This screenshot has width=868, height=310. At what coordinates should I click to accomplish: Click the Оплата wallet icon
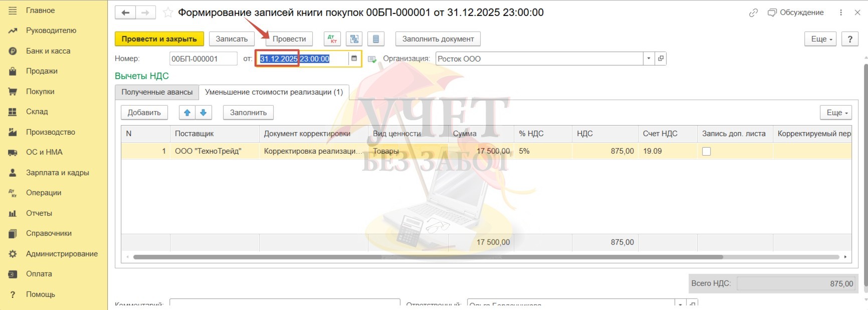pyautogui.click(x=13, y=274)
